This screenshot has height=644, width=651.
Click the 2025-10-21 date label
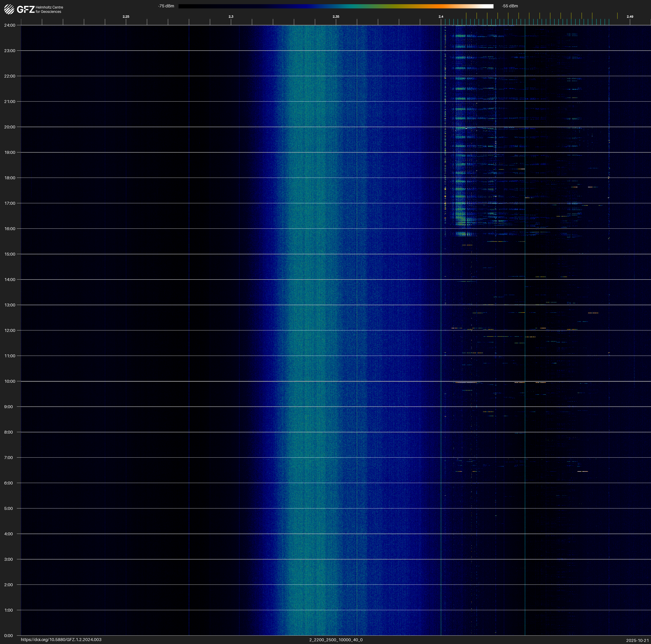click(x=637, y=640)
